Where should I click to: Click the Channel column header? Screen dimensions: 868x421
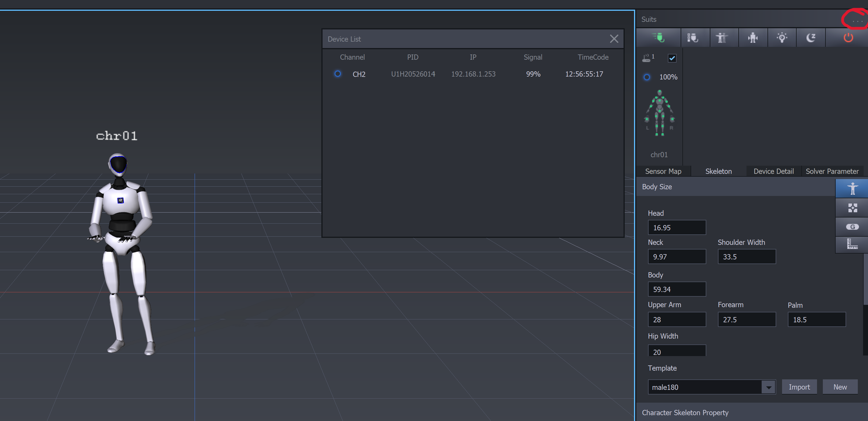pyautogui.click(x=352, y=57)
